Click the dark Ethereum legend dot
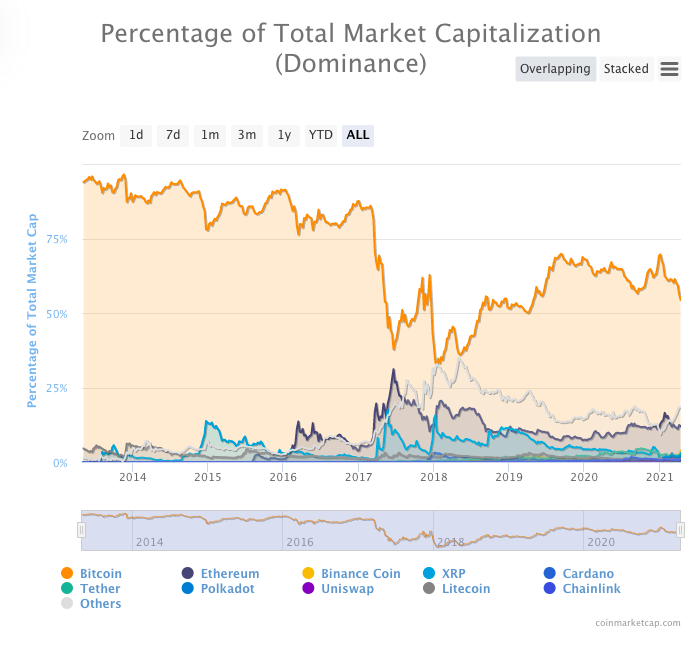The width and height of the screenshot is (699, 652). click(188, 574)
